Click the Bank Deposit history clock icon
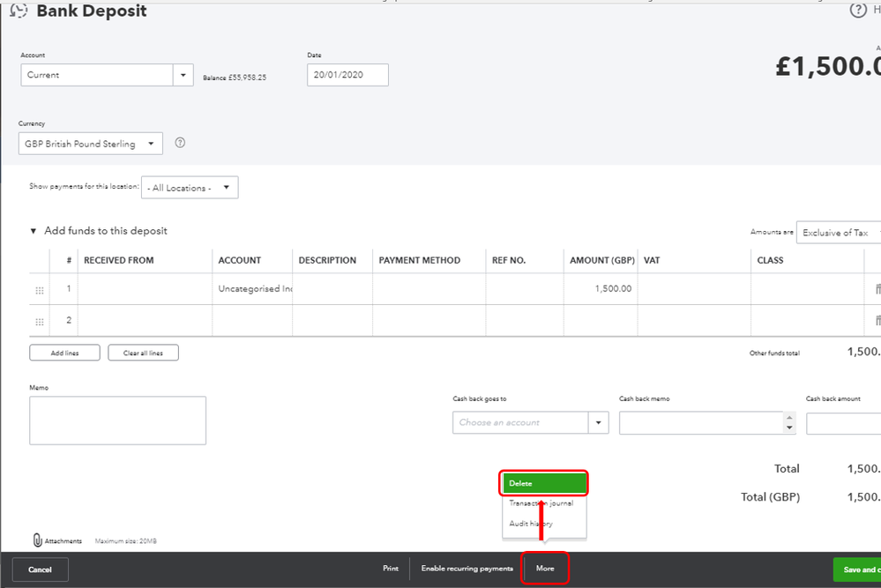The height and width of the screenshot is (588, 881). [19, 10]
